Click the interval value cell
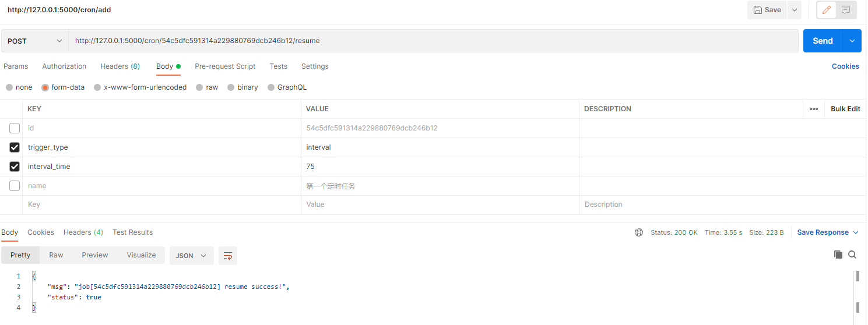This screenshot has width=868, height=325. click(x=440, y=147)
